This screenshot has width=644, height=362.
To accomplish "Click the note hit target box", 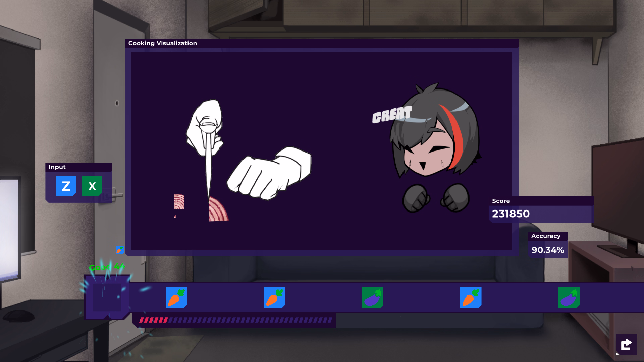I will pos(107,297).
